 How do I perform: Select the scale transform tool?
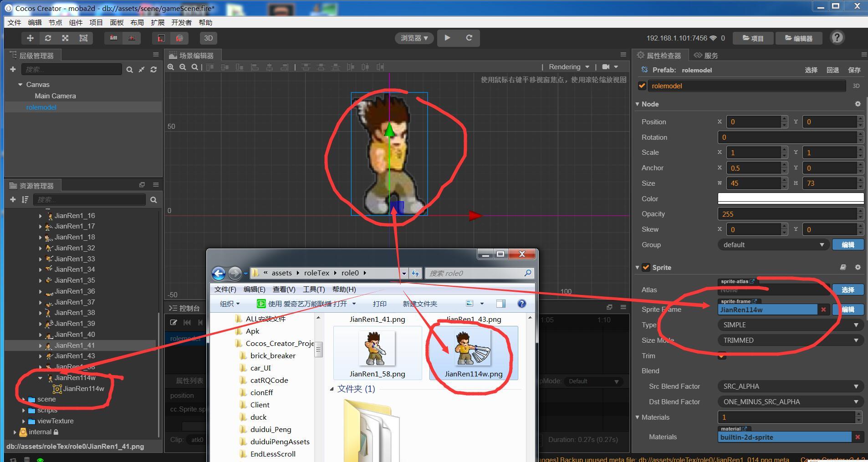(66, 38)
